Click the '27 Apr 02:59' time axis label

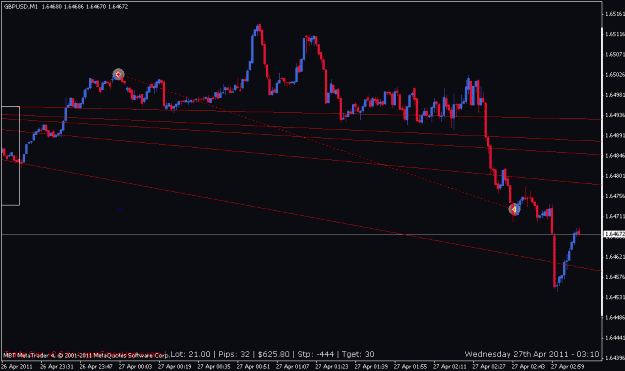pos(568,366)
